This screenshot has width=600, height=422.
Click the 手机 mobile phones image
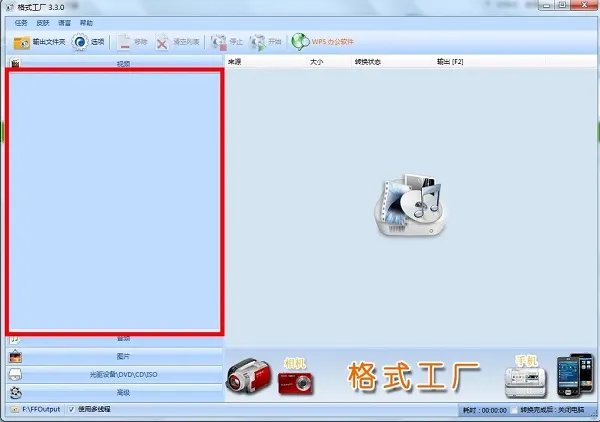(x=575, y=375)
